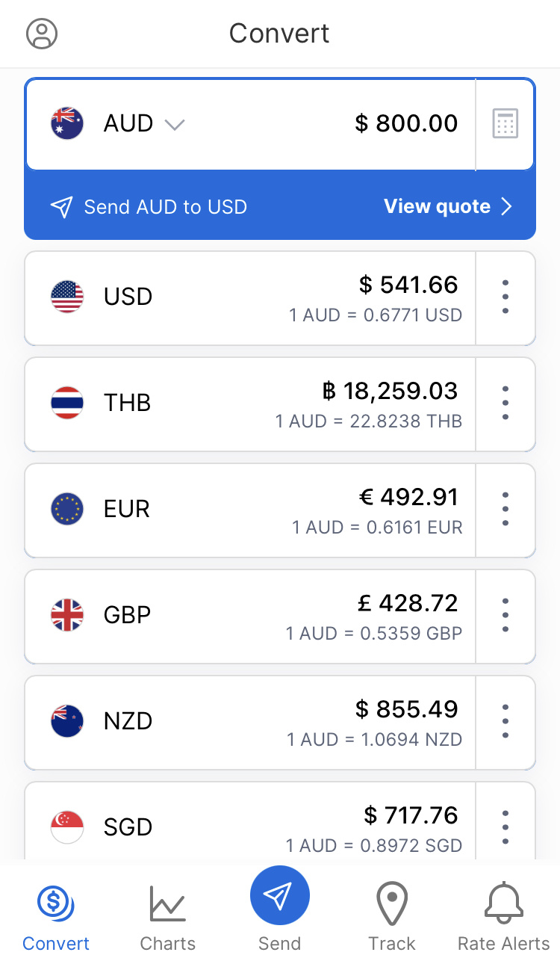
Task: Click the paper plane icon beside Send AUD
Action: coord(62,207)
